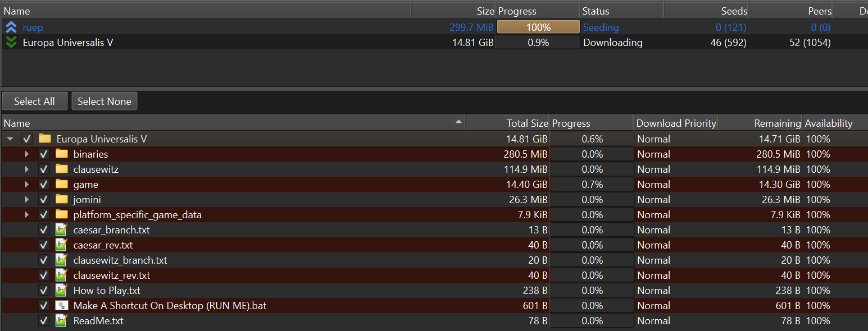Sort torrents by Seeds column header
Viewport: 868px width, 331px height.
click(706, 11)
